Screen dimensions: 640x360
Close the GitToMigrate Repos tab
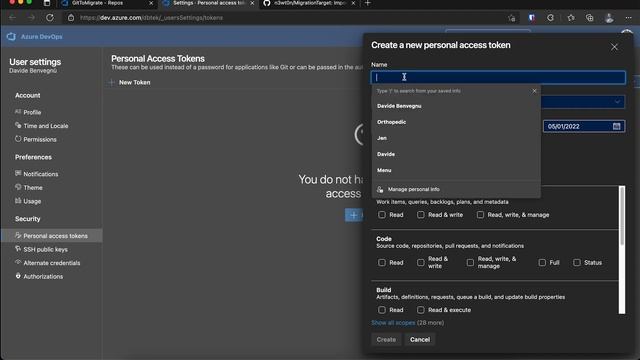[x=151, y=3]
